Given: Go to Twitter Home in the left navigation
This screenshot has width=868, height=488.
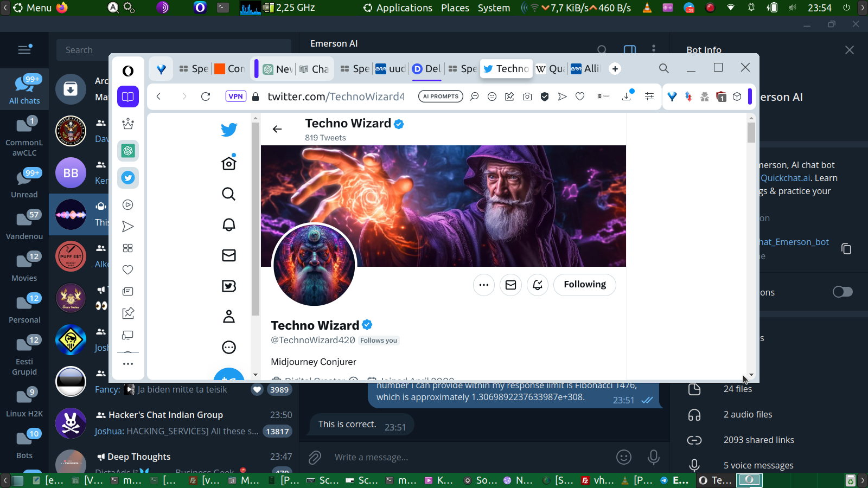Looking at the screenshot, I should coord(229,163).
